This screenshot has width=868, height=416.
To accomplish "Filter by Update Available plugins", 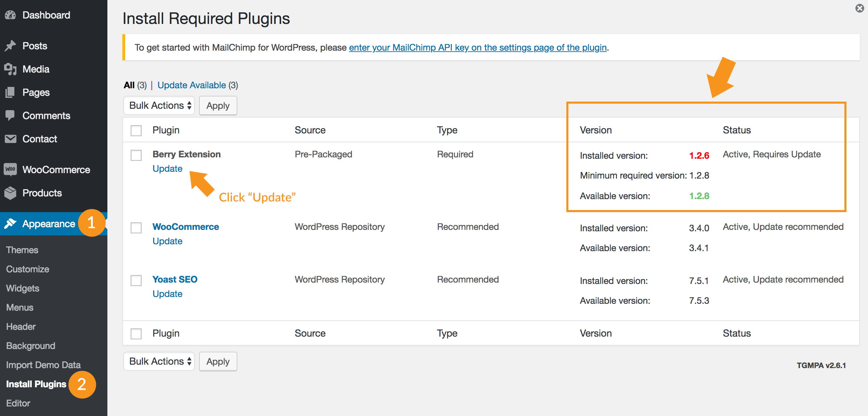I will pos(192,85).
